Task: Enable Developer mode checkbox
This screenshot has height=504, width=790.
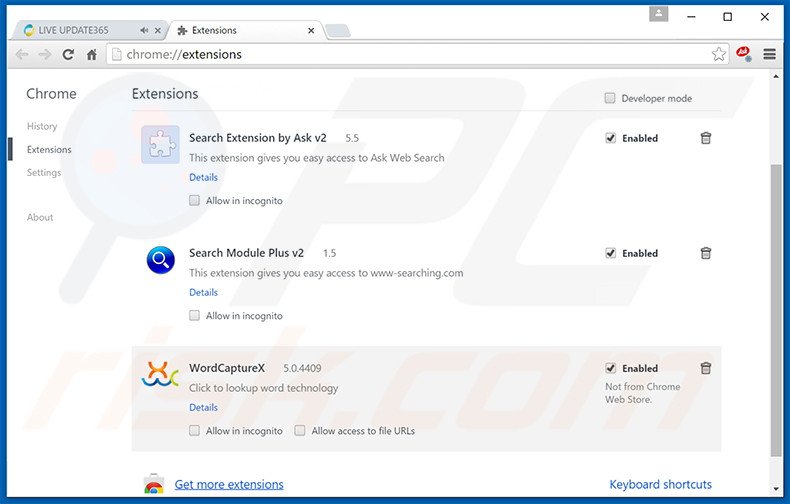Action: [610, 98]
